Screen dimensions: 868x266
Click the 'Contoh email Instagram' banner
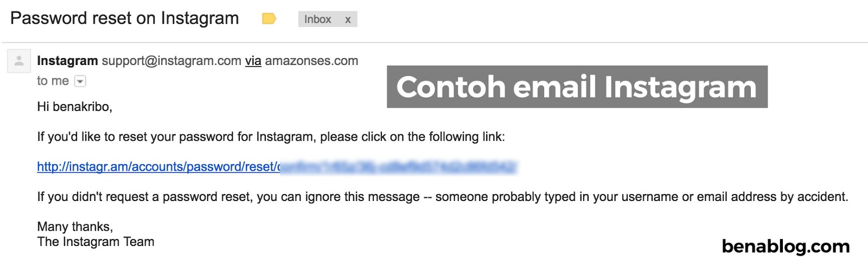(x=577, y=87)
